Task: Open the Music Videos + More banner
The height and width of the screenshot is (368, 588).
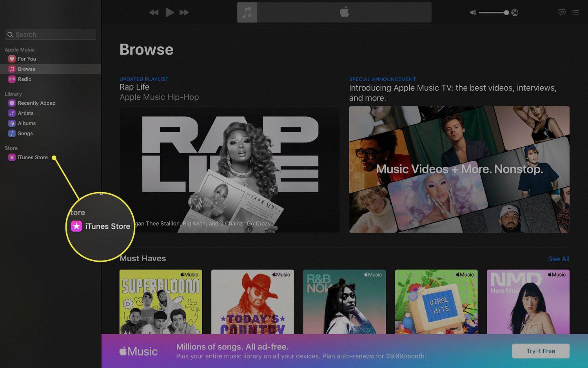Action: click(459, 169)
